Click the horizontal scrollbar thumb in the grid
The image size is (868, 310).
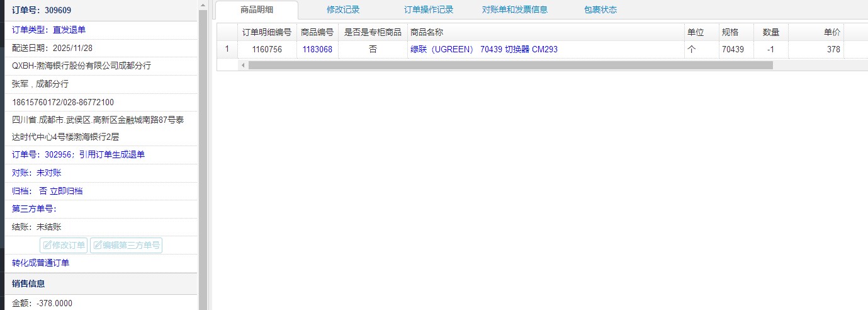pyautogui.click(x=510, y=65)
